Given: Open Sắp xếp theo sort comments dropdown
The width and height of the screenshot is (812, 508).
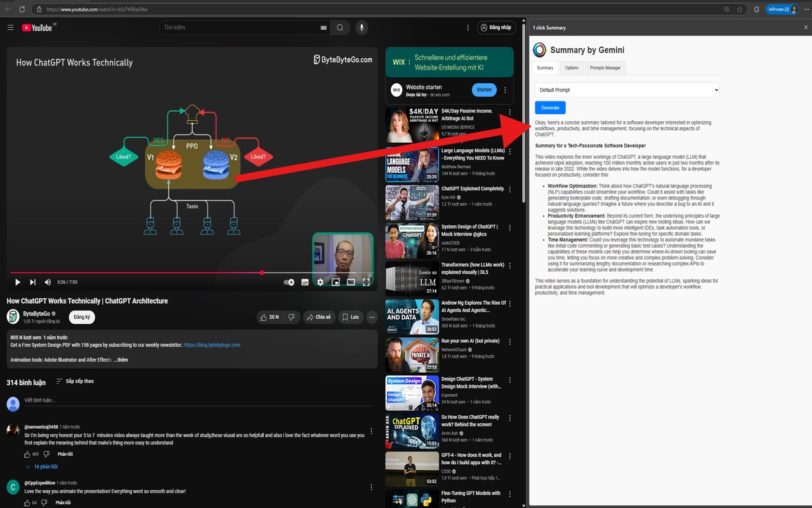Looking at the screenshot, I should coord(75,381).
